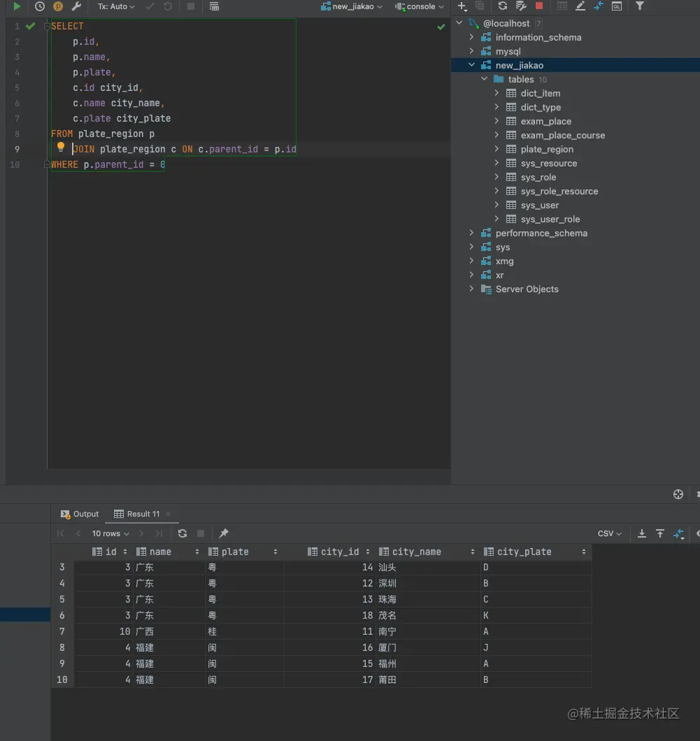Click the table editor icon in database toolbar

[562, 6]
